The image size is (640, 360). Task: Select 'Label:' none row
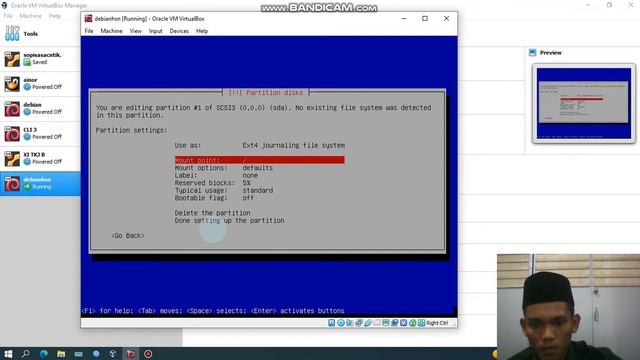point(216,175)
